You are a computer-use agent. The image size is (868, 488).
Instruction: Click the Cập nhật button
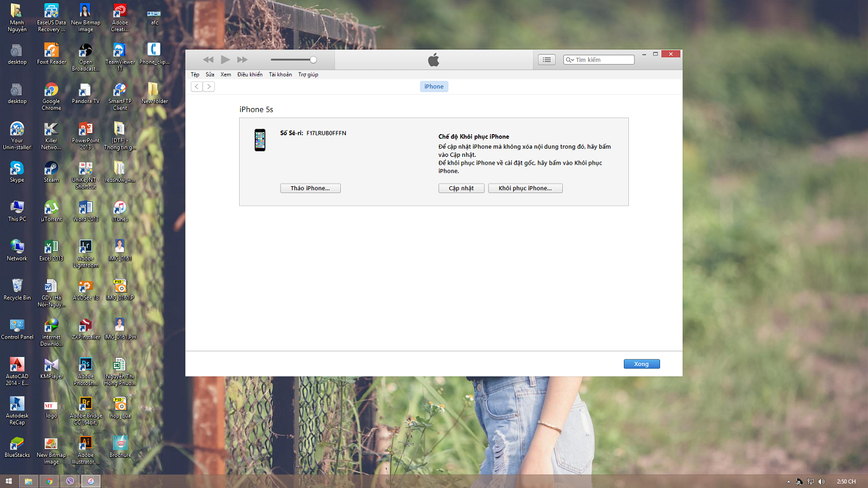(x=461, y=188)
